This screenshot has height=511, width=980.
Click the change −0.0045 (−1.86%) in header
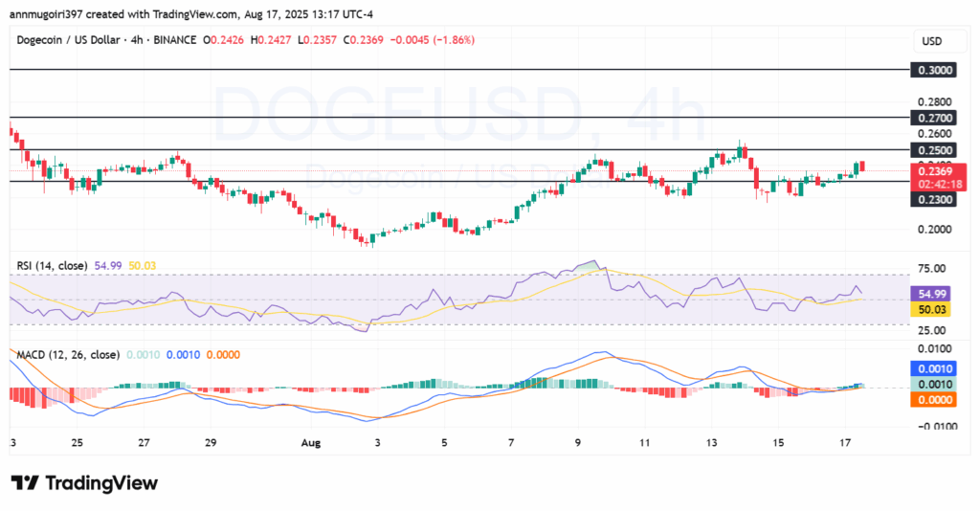click(433, 40)
